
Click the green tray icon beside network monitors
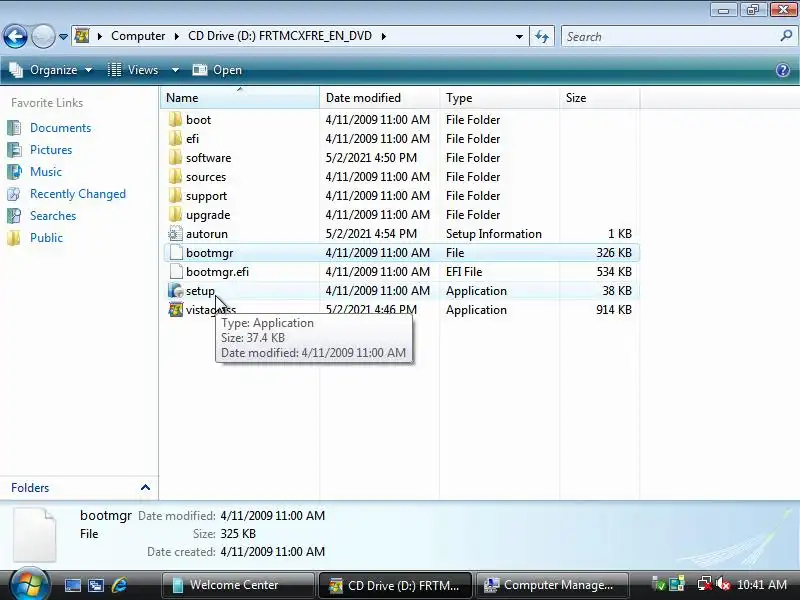659,585
